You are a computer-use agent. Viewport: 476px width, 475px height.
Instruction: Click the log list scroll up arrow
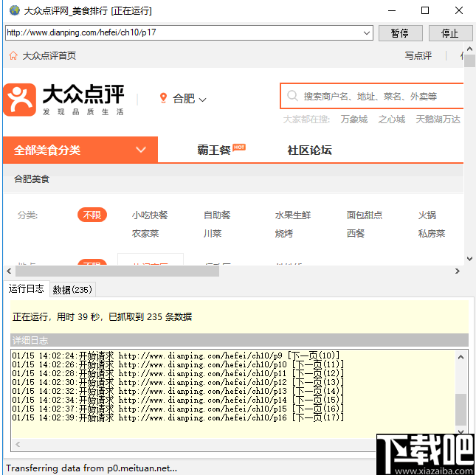(461, 357)
